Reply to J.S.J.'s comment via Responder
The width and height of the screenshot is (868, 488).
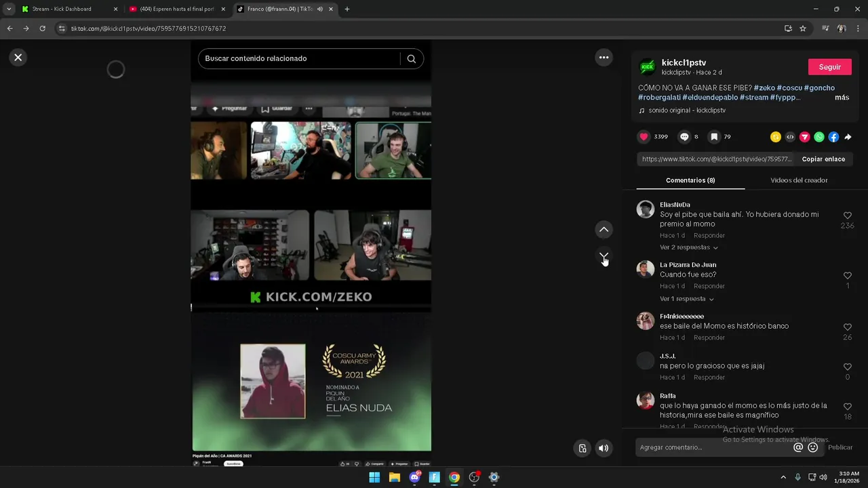709,378
